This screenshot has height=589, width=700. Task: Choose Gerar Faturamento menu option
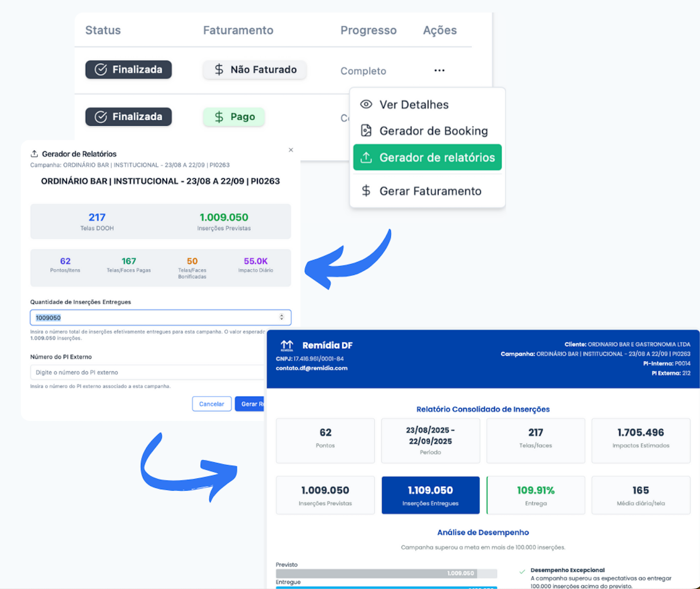tap(430, 191)
